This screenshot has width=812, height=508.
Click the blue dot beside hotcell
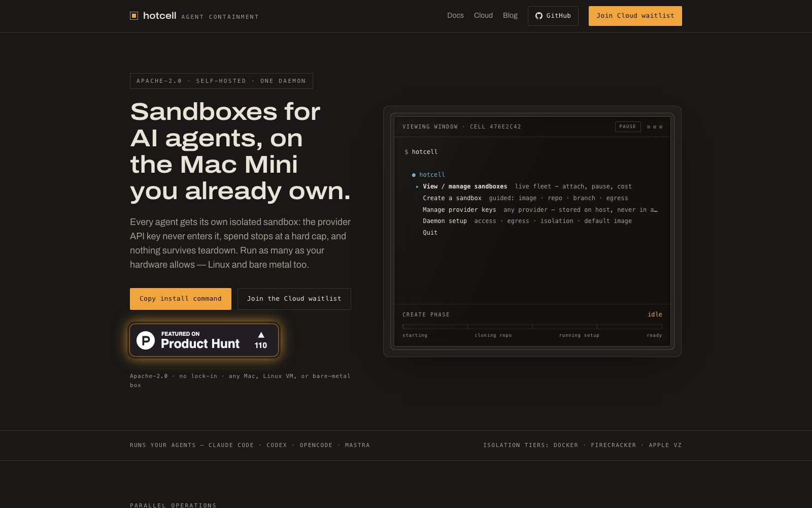pos(414,175)
